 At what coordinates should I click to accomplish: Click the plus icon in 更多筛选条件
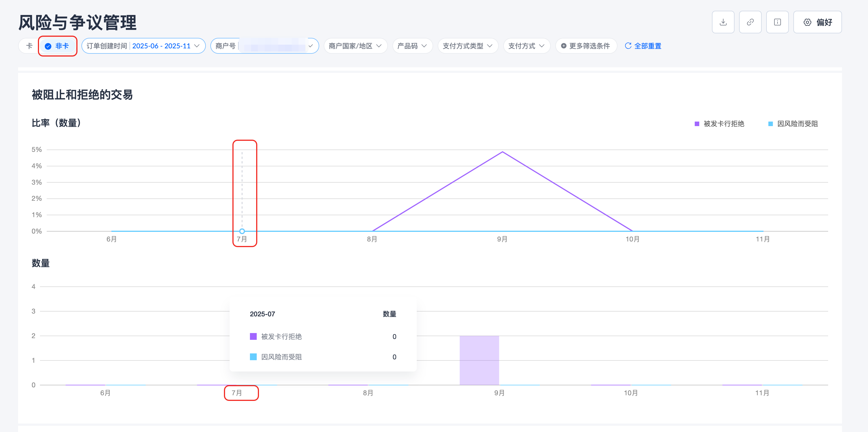(x=563, y=46)
